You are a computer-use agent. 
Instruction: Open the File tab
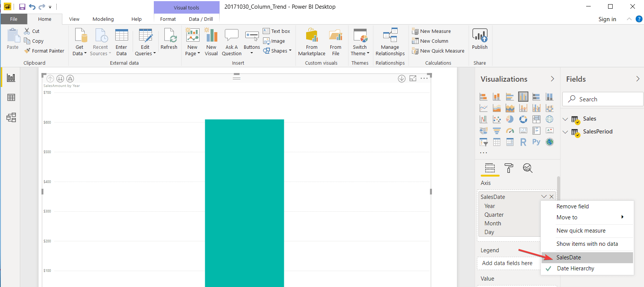point(14,19)
